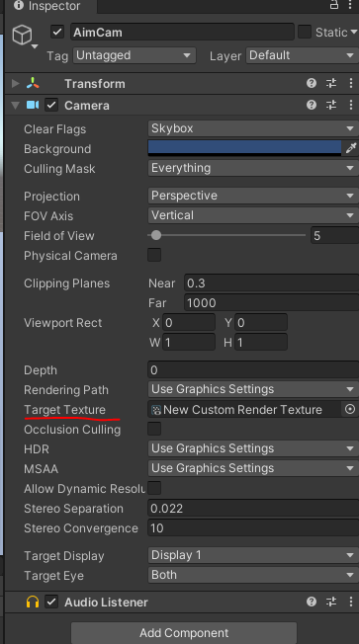Pick background color with eyedropper icon
The width and height of the screenshot is (359, 644).
(350, 148)
